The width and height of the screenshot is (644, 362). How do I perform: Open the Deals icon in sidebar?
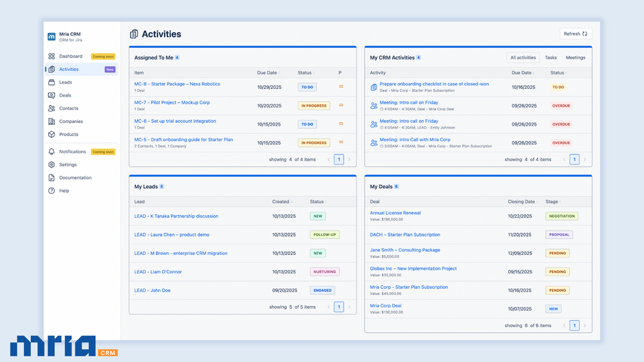(x=52, y=95)
